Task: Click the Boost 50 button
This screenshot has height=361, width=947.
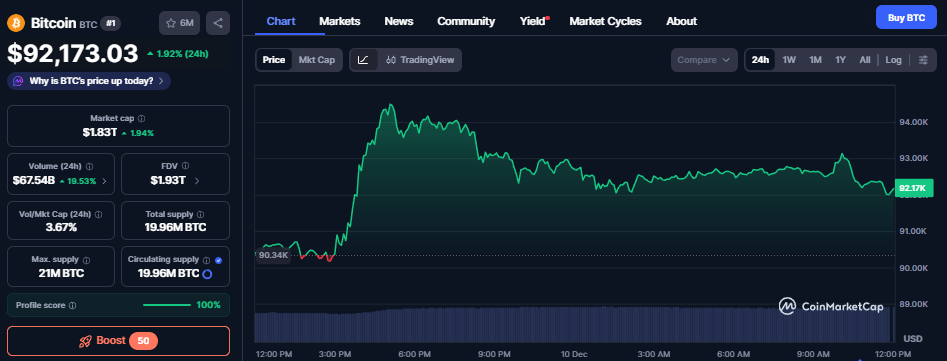Action: 118,340
